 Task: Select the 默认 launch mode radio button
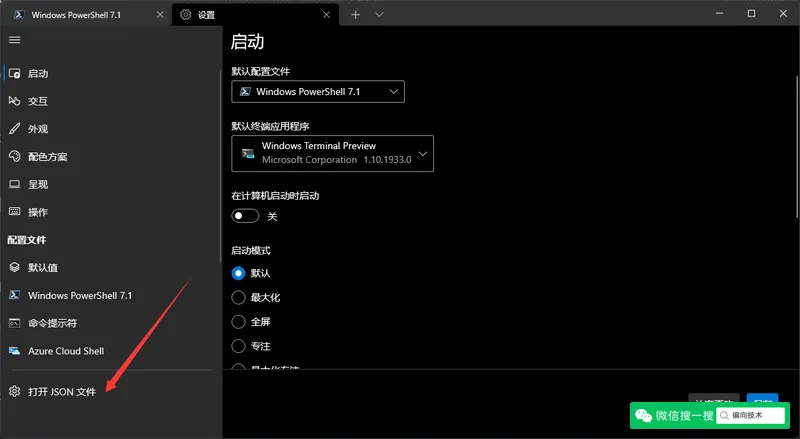coord(238,273)
